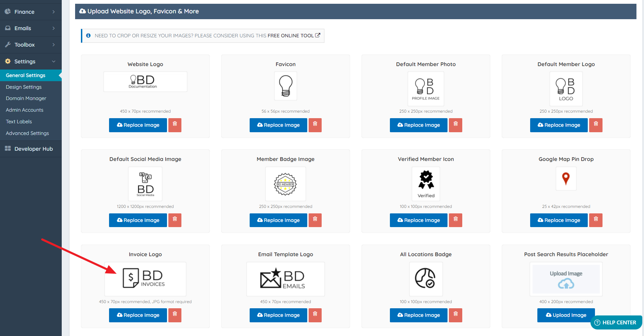
Task: Delete the Email Template Logo trash icon
Action: [315, 315]
